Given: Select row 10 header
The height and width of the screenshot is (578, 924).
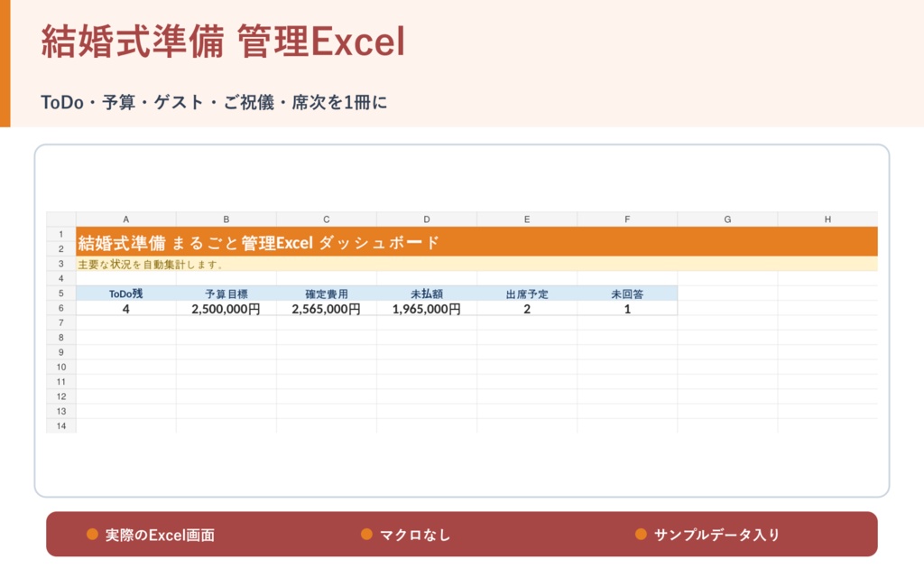Looking at the screenshot, I should 61,367.
